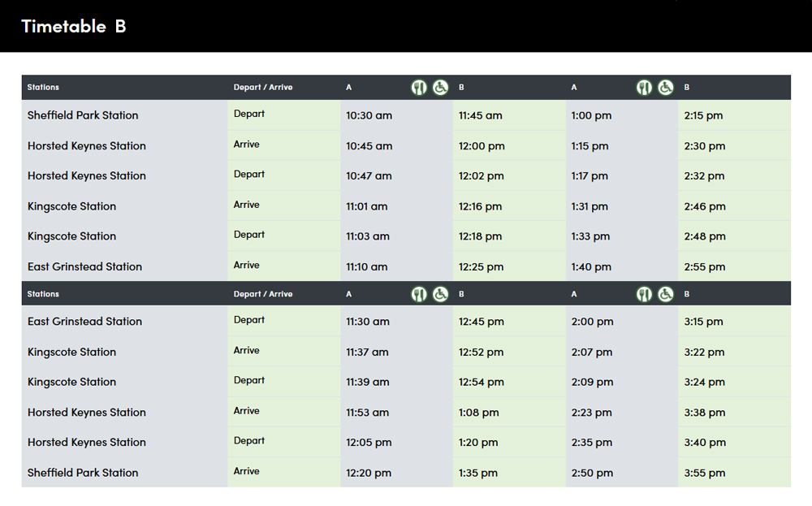
Task: Click the wheelchair icon in the lower header's first A column
Action: (440, 294)
